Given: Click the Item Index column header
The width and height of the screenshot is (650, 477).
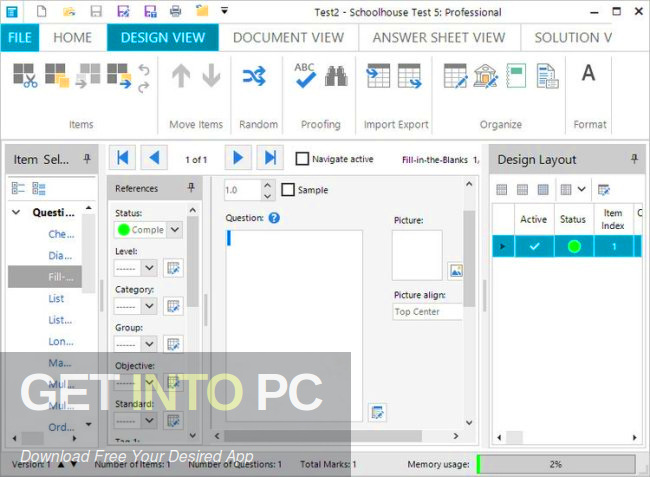Looking at the screenshot, I should [613, 219].
